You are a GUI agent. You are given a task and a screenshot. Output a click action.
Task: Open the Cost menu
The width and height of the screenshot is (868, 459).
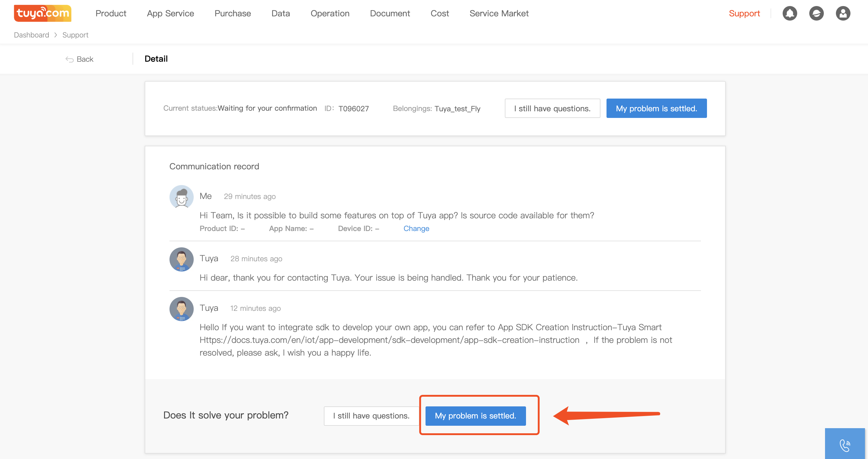pyautogui.click(x=440, y=14)
